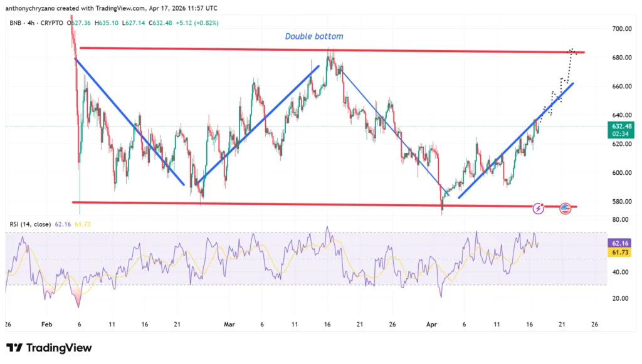
Task: Click the purple lightning event icon
Action: click(x=538, y=207)
